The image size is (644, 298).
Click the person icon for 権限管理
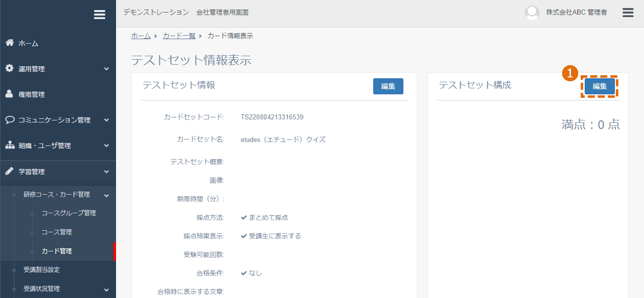click(x=10, y=94)
